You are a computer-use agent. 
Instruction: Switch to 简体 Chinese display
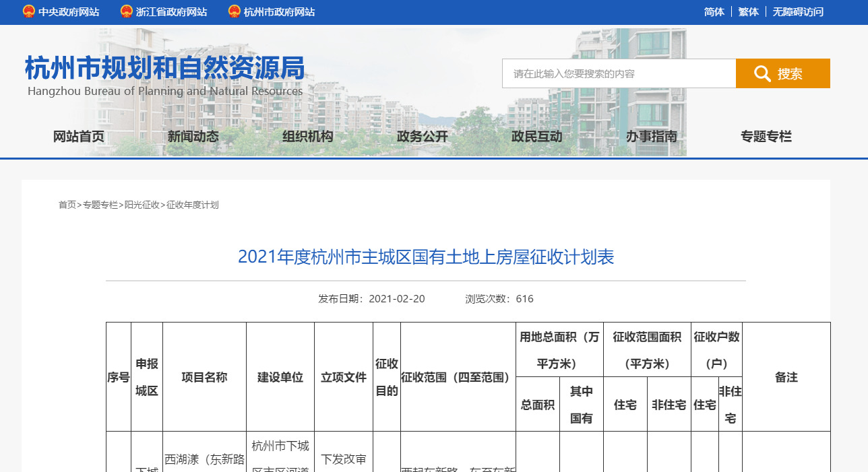tap(714, 12)
